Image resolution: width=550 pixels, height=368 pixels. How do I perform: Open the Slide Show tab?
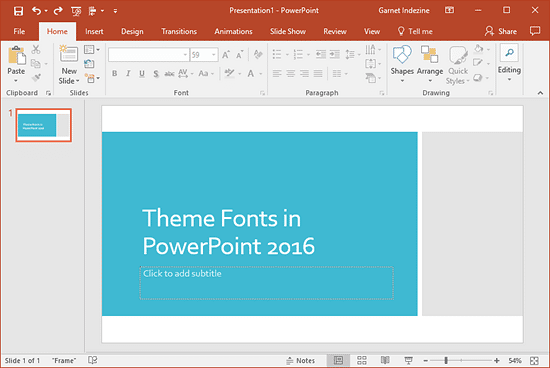pyautogui.click(x=288, y=32)
